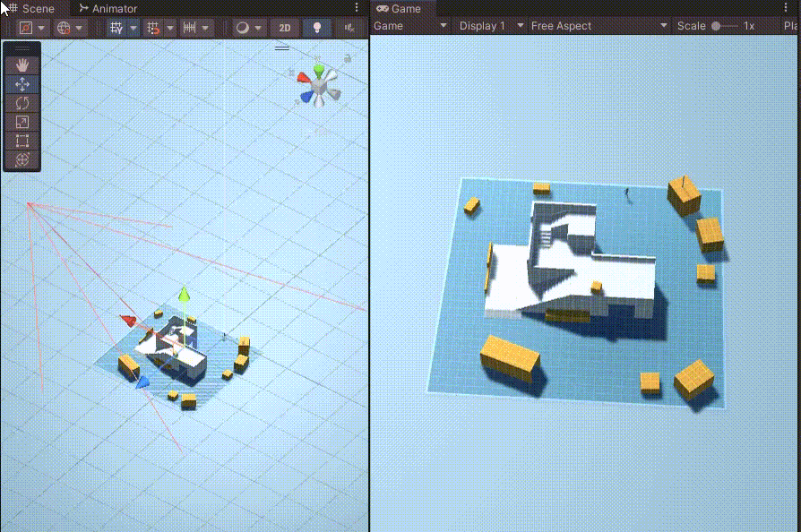Toggle 2D view mode
The height and width of the screenshot is (532, 801).
(285, 28)
